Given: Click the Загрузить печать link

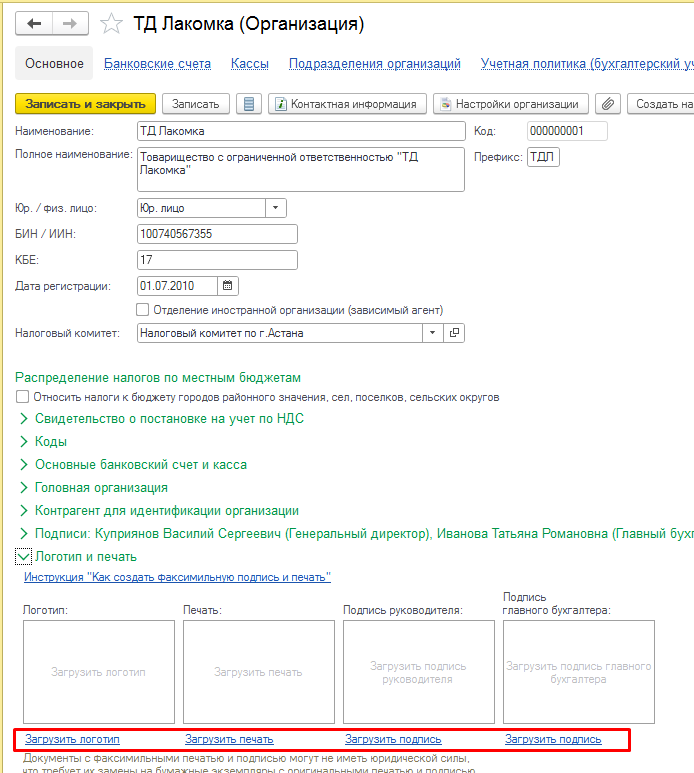Looking at the screenshot, I should pos(229,739).
